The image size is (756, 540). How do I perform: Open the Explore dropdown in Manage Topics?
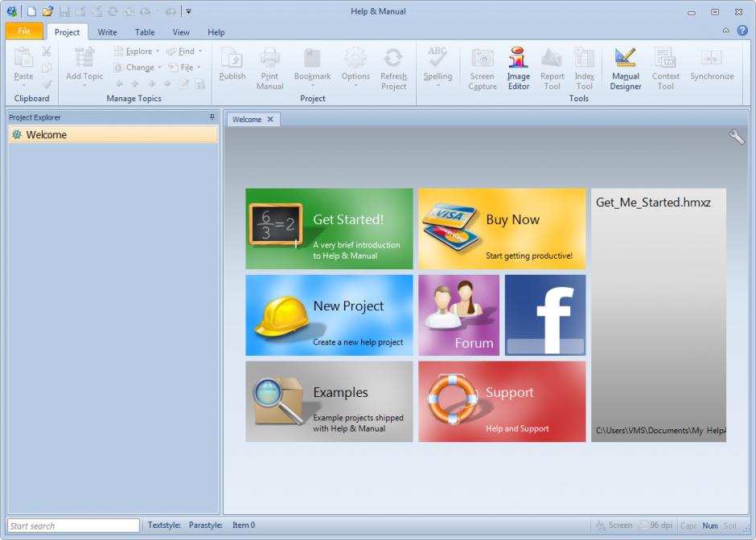coord(137,51)
